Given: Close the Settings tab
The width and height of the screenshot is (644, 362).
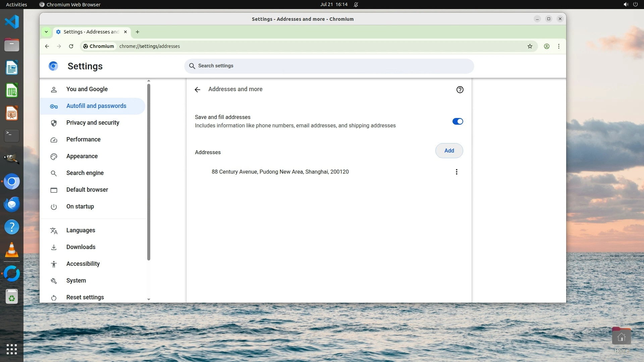Looking at the screenshot, I should [x=125, y=32].
